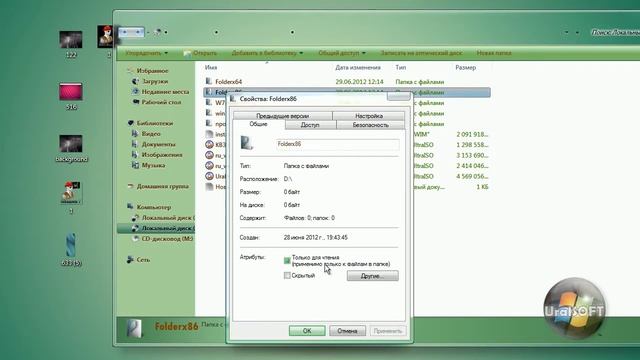Image resolution: width=640 pixels, height=360 pixels.
Task: Click UltraISO icon of 2 414 046 file
Action: pos(209,166)
